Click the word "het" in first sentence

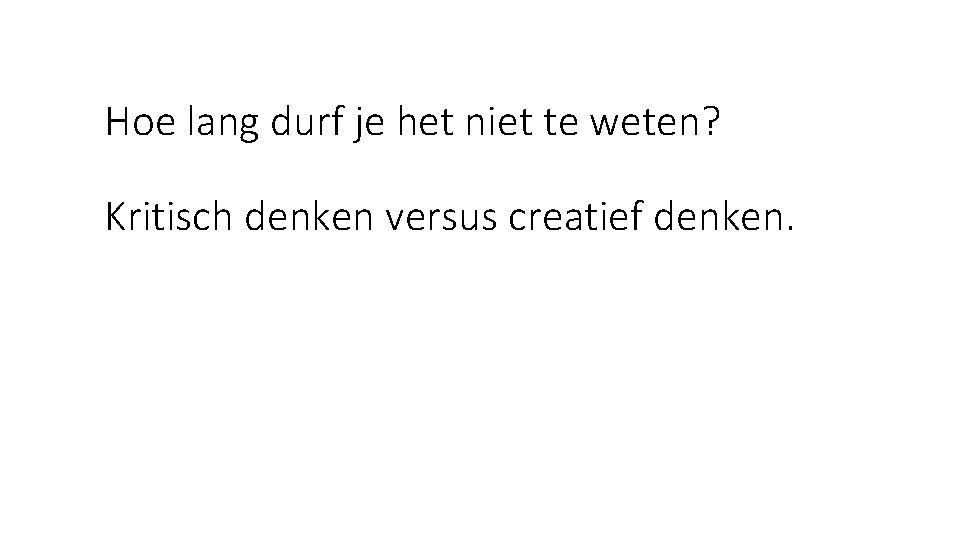425,121
